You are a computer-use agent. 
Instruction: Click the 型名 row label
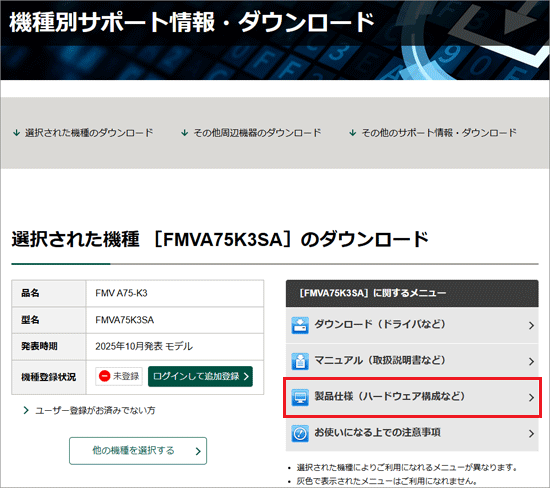click(x=30, y=320)
